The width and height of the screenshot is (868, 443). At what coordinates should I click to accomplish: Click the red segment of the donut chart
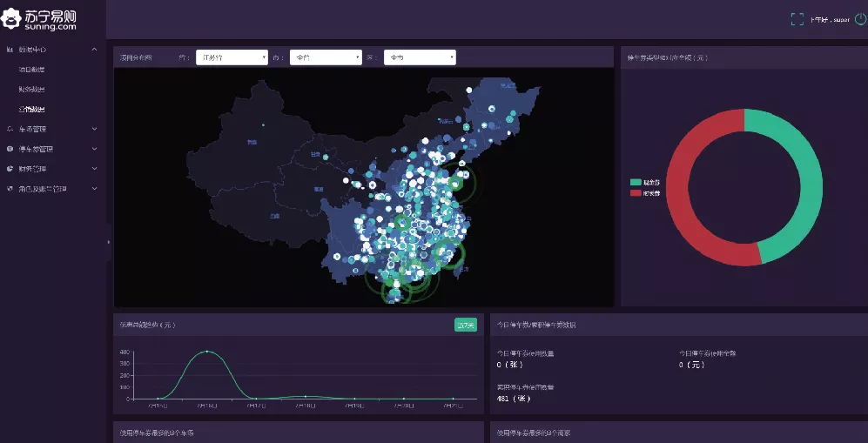pos(677,188)
